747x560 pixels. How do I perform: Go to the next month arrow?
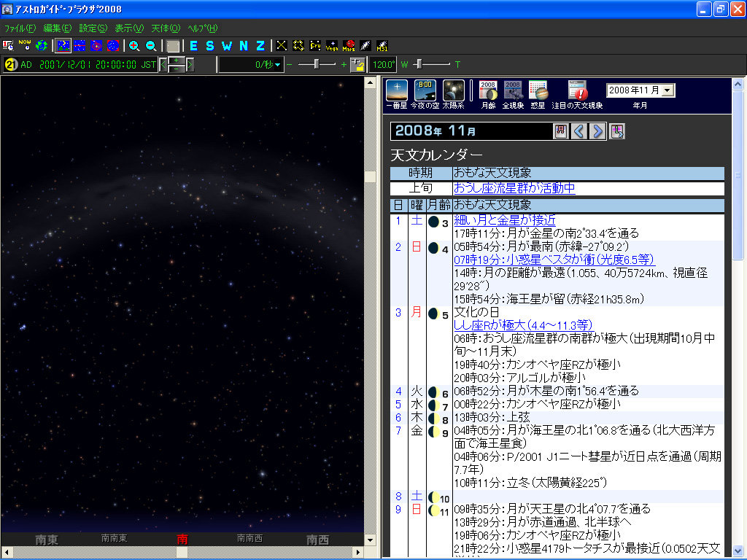coord(597,131)
